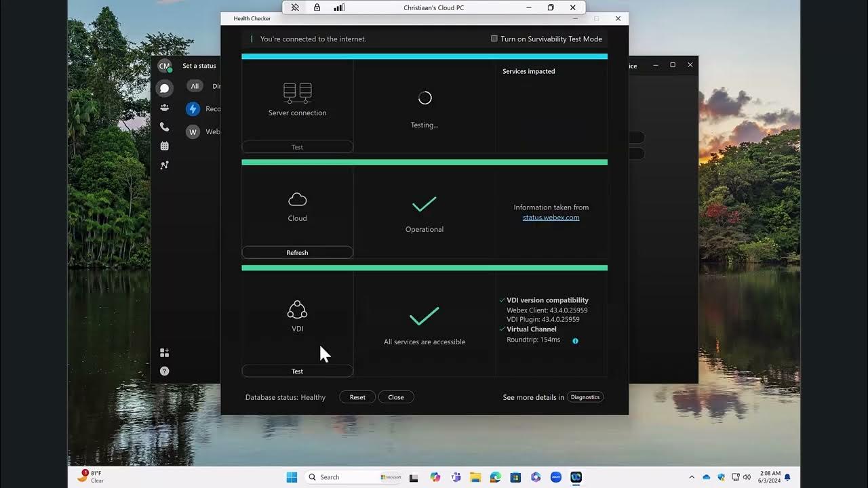Open Webex Teams icon in sidebar

(x=164, y=108)
